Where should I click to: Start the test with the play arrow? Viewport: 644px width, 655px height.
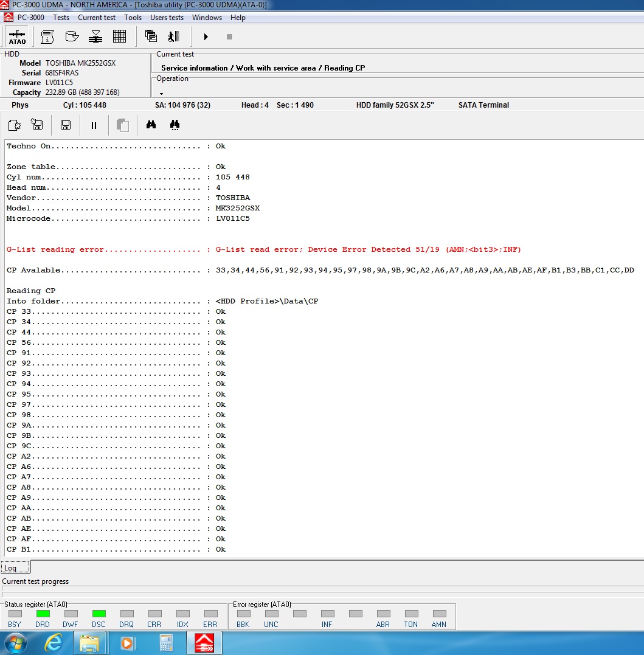tap(206, 36)
